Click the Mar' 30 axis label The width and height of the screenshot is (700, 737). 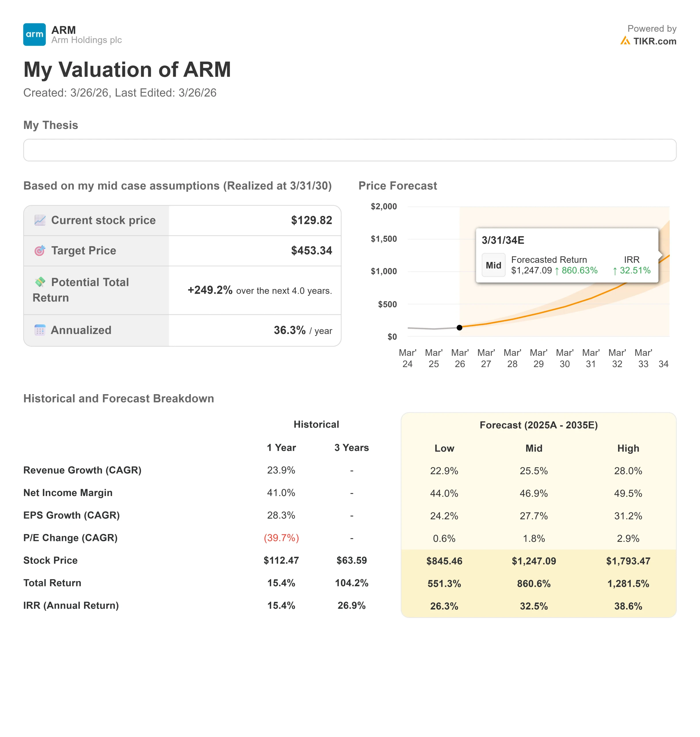click(564, 358)
